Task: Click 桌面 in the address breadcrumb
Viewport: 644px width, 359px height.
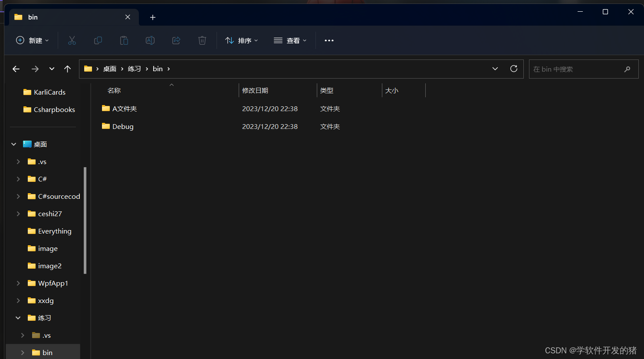Action: [110, 69]
